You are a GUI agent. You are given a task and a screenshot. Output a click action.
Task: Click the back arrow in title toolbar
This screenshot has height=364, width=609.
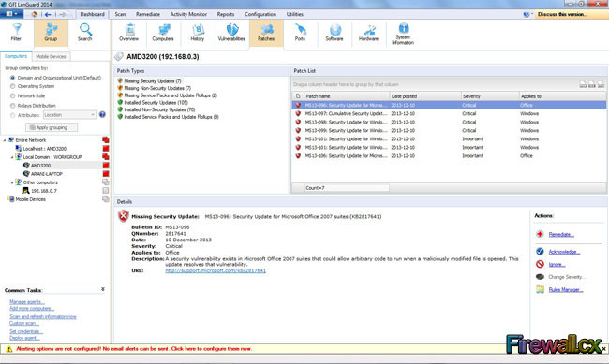(x=48, y=14)
